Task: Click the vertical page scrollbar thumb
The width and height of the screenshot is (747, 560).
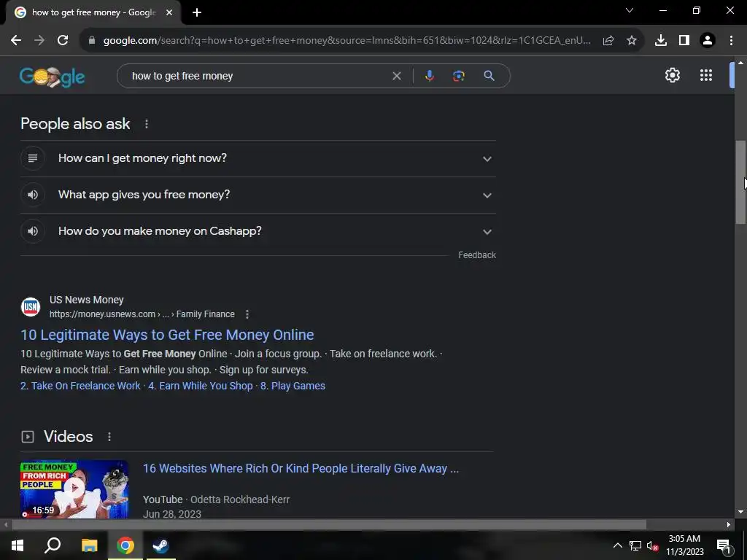Action: pos(740,182)
